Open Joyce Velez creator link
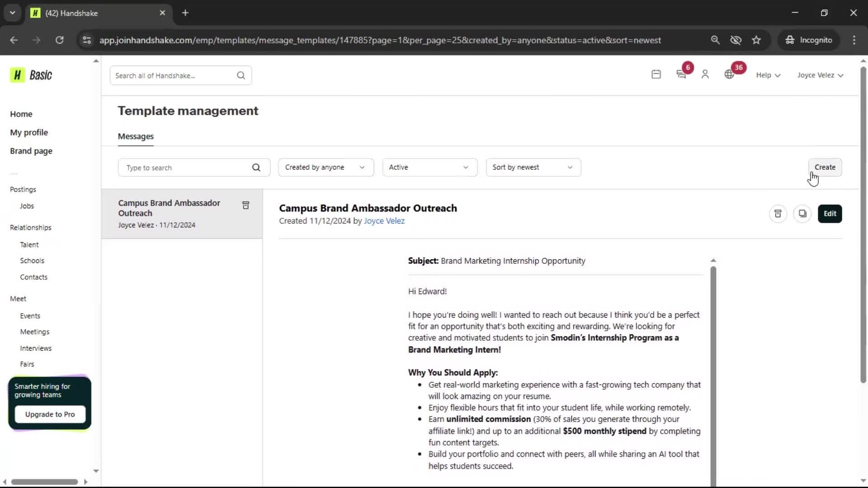Viewport: 868px width, 488px height. (384, 221)
